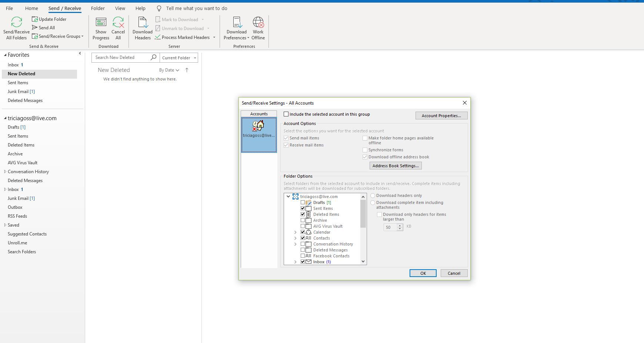
Task: Click Address Book Settings button
Action: [396, 166]
